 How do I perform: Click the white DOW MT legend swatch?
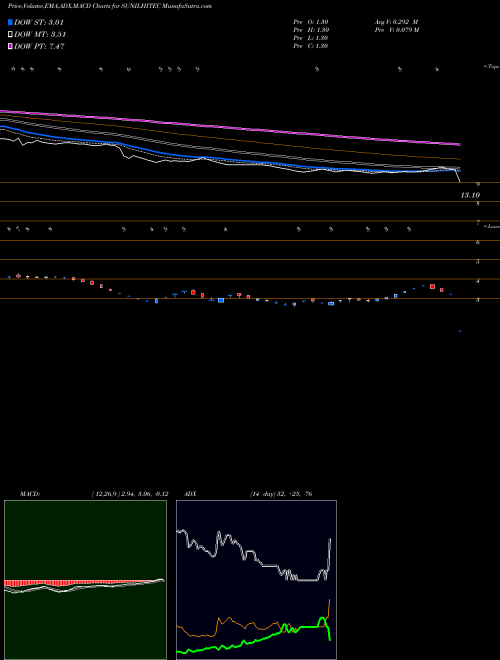click(10, 35)
